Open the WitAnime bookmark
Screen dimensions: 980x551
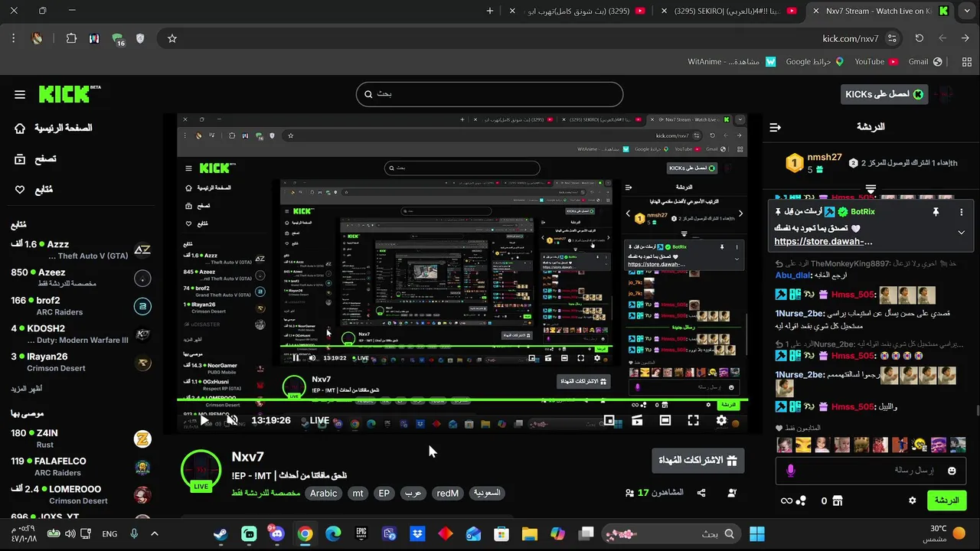tap(731, 62)
